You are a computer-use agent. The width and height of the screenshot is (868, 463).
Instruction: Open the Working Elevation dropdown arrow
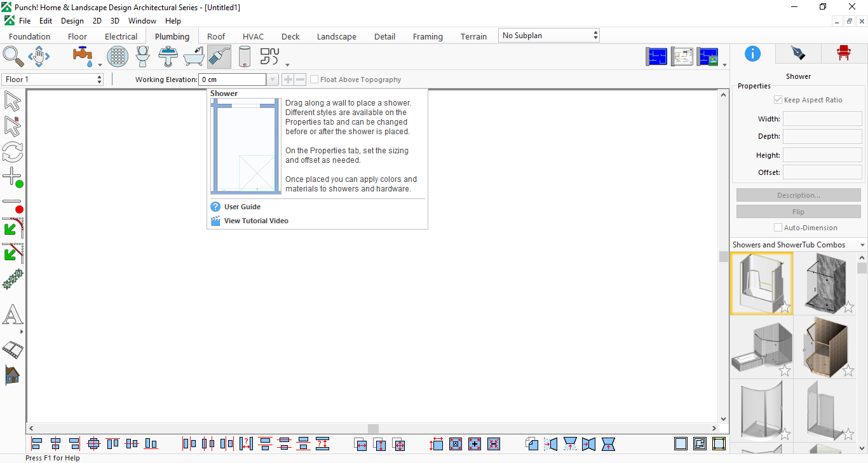[273, 79]
